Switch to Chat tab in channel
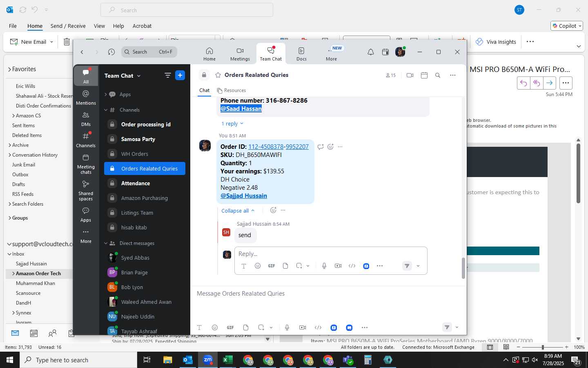Viewport: 588px width, 368px height. tap(205, 90)
